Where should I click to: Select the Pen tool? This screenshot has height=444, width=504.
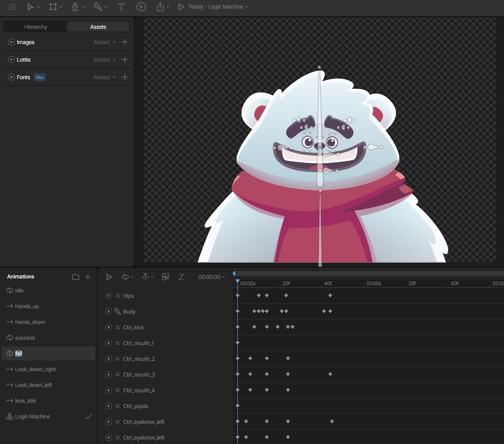pyautogui.click(x=75, y=7)
